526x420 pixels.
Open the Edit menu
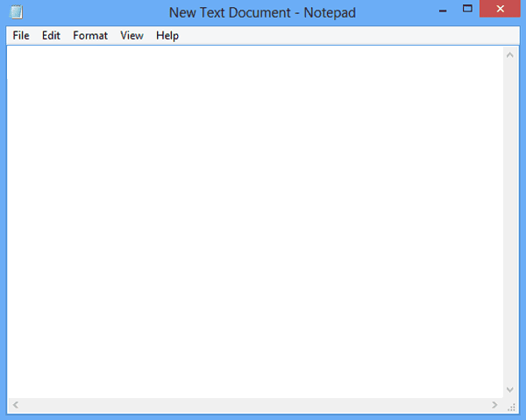[x=51, y=36]
